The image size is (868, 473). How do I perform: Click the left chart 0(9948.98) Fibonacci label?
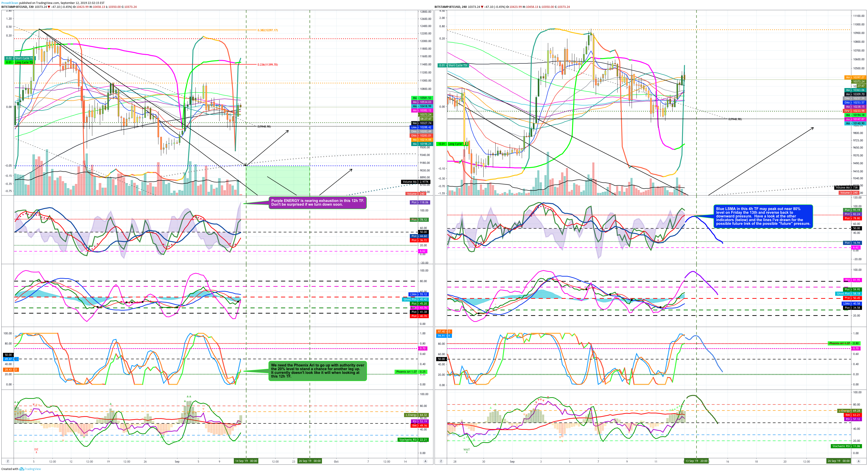tap(264, 127)
